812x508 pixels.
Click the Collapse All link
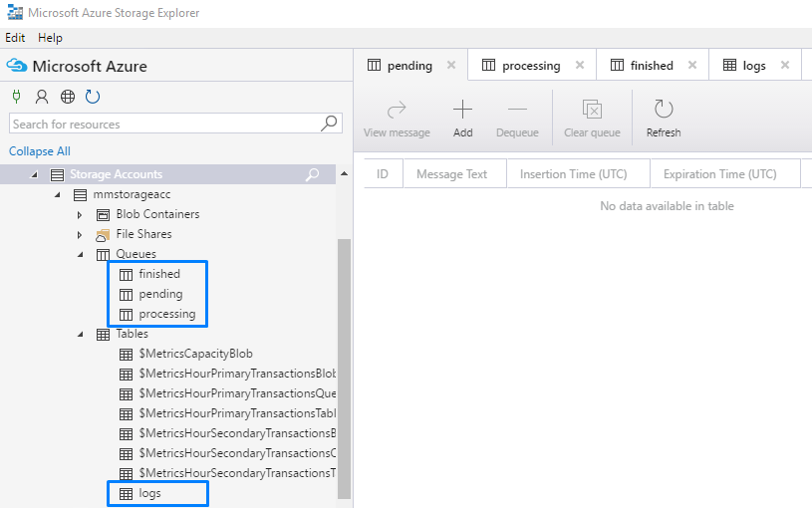click(x=40, y=151)
